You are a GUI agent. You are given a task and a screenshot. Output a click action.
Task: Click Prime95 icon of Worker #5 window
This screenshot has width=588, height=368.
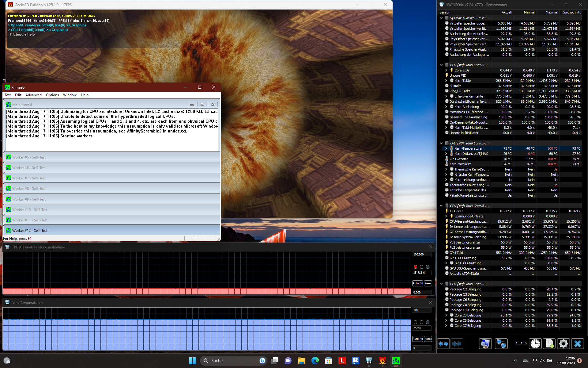[9, 157]
